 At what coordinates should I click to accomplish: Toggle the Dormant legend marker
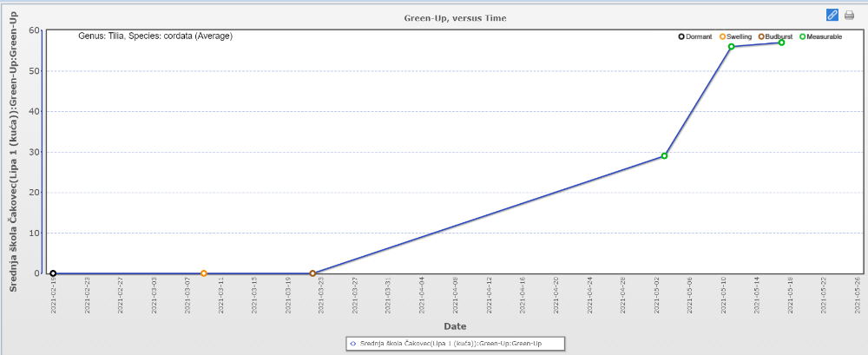click(681, 36)
